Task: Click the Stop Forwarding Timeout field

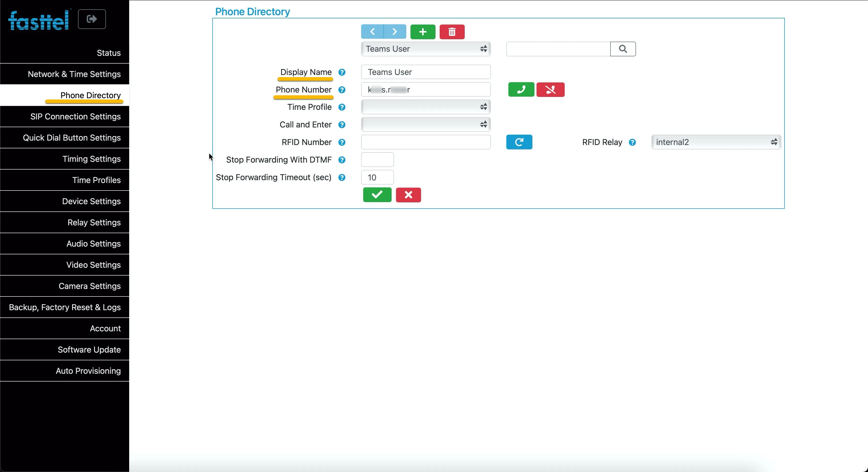Action: [x=377, y=177]
